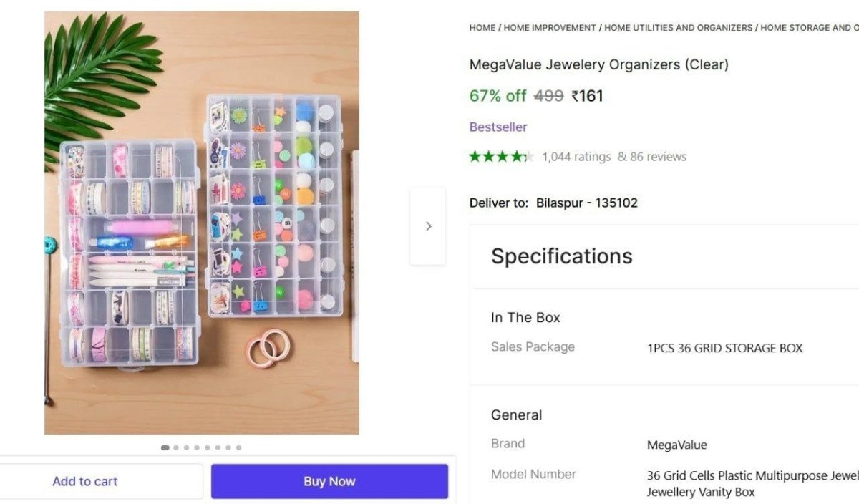This screenshot has width=859, height=504.
Task: Select the fourth rating star
Action: [x=515, y=155]
